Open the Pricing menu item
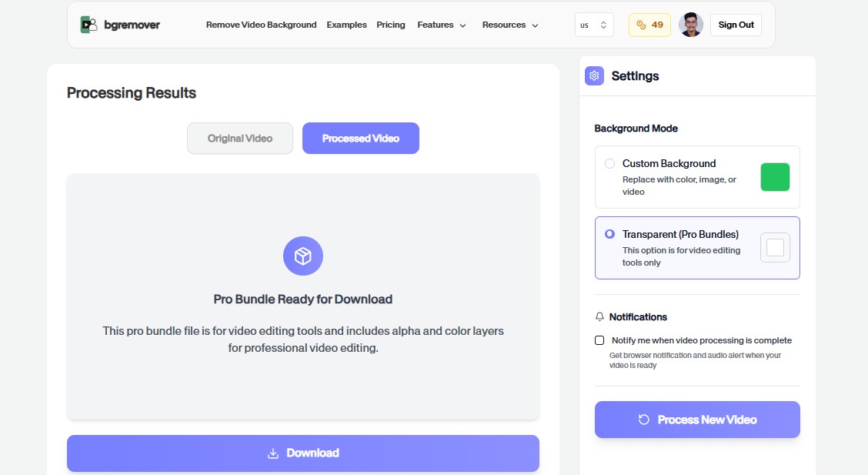Viewport: 868px width, 475px height. (x=391, y=25)
